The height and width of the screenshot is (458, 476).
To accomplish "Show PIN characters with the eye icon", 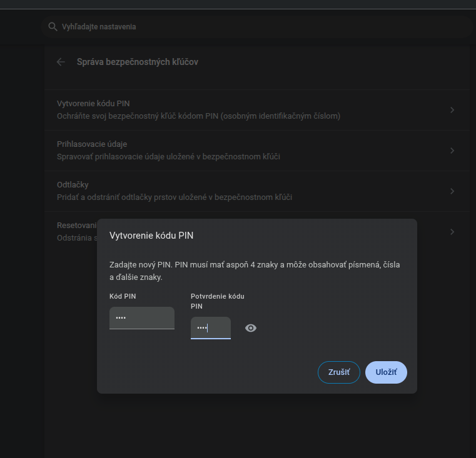I will pos(251,328).
